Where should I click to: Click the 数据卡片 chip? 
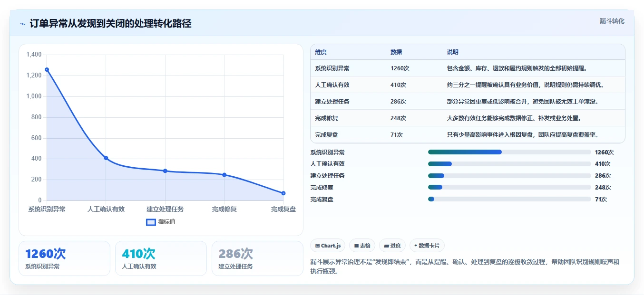427,246
